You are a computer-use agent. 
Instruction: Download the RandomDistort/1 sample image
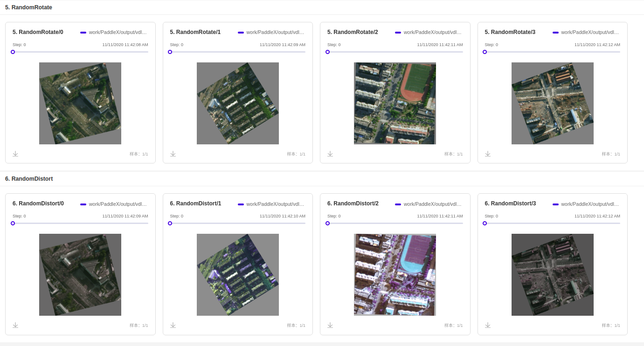click(173, 325)
